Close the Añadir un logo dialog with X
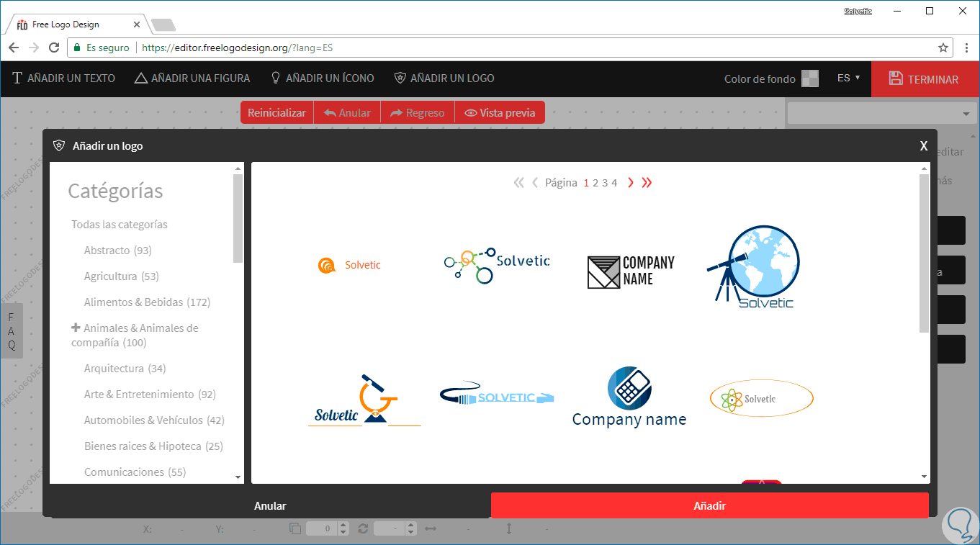 click(924, 146)
